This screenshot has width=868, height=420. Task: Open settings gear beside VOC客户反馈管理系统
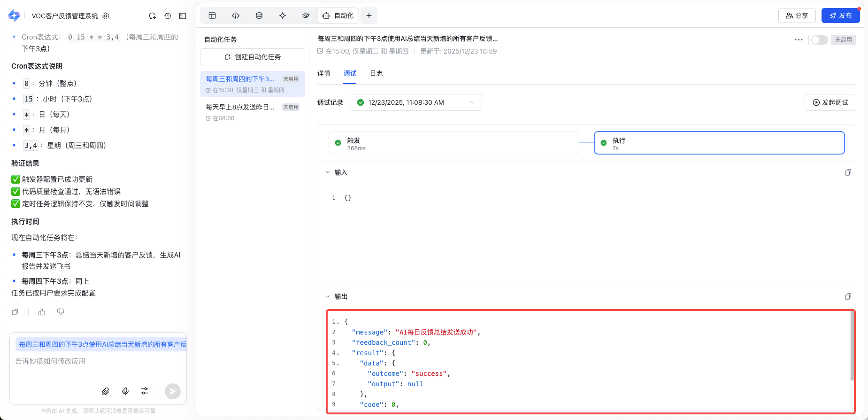point(106,16)
